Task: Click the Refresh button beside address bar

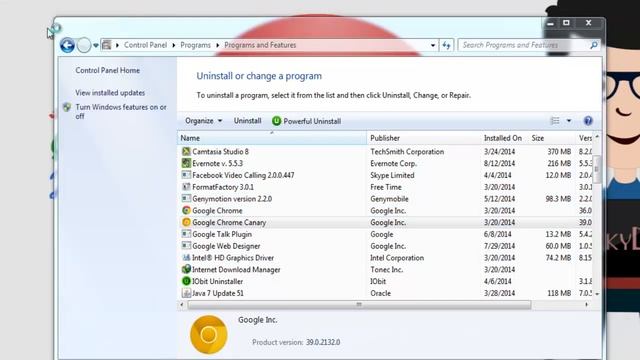Action: pyautogui.click(x=447, y=45)
